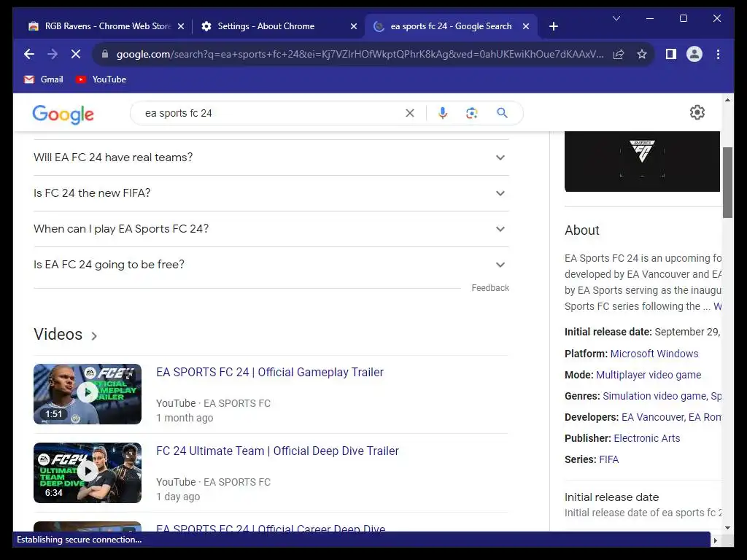
Task: Open 'FC 24 Ultimate Team | Official Deep Dive Trailer'
Action: (x=277, y=451)
